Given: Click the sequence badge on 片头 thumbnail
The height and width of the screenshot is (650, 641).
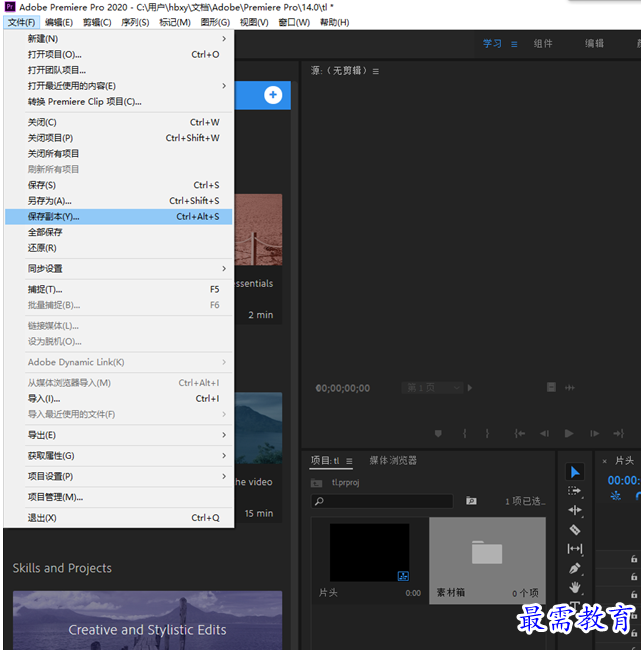Looking at the screenshot, I should click(x=403, y=575).
